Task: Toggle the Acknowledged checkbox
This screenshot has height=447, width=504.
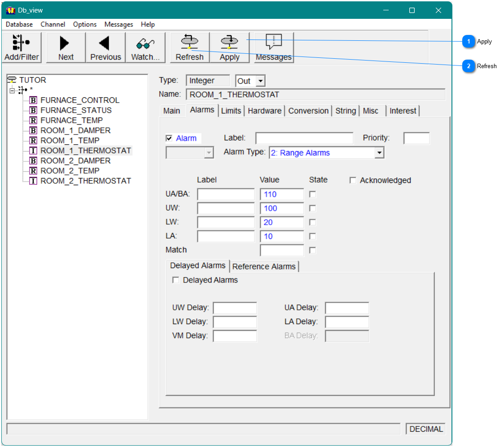Action: 353,180
